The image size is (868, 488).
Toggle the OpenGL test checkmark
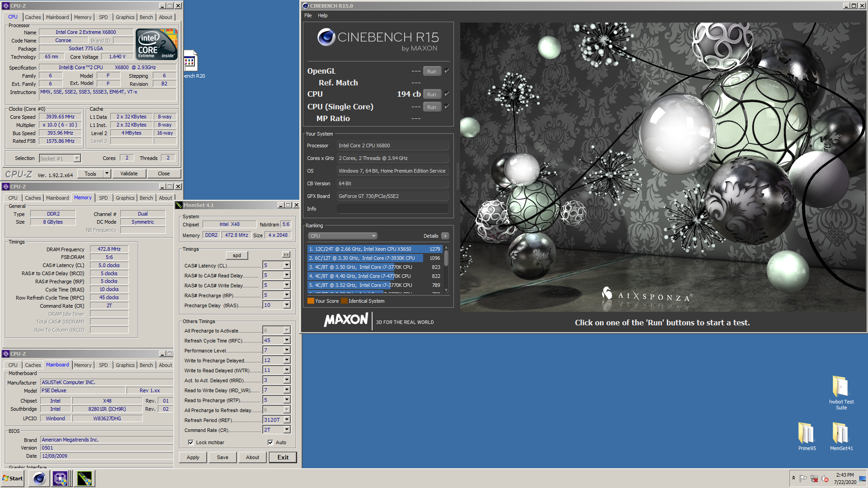coord(447,71)
